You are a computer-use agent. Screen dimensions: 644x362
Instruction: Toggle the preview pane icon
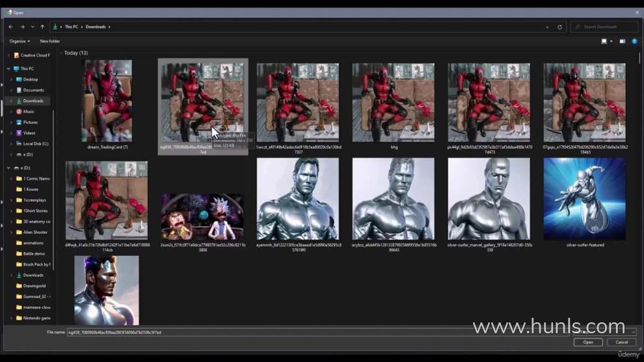point(623,41)
